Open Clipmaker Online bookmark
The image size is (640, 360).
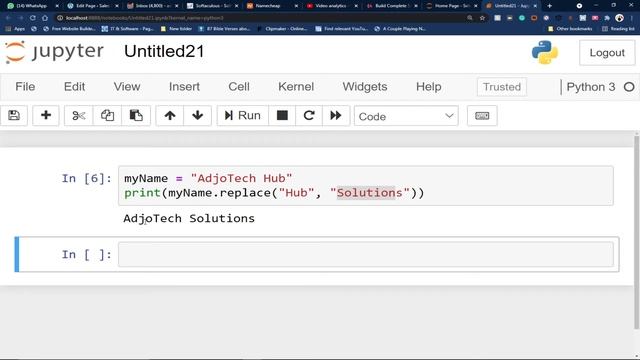coord(282,29)
